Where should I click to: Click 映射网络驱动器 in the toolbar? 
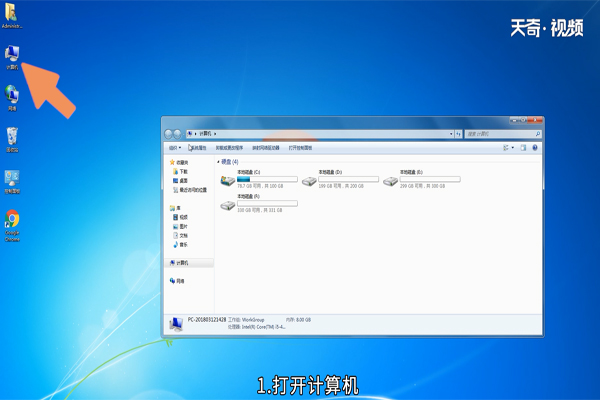tap(266, 148)
